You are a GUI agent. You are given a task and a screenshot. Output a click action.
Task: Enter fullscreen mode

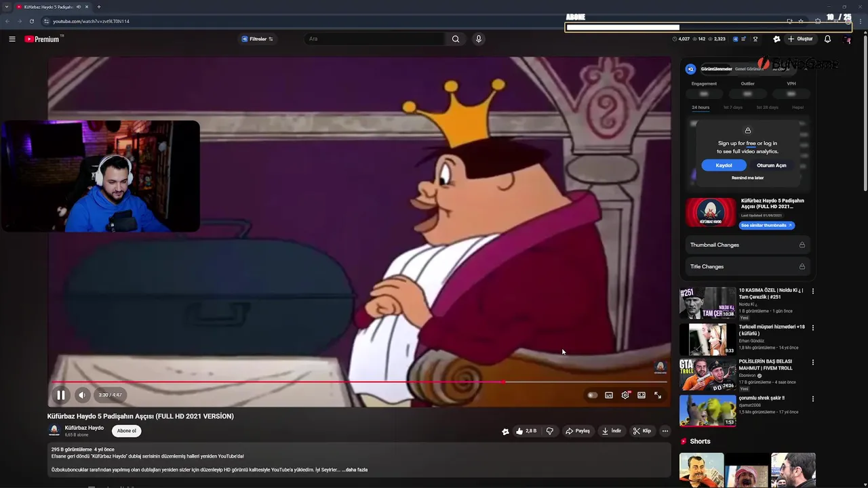coord(658,395)
